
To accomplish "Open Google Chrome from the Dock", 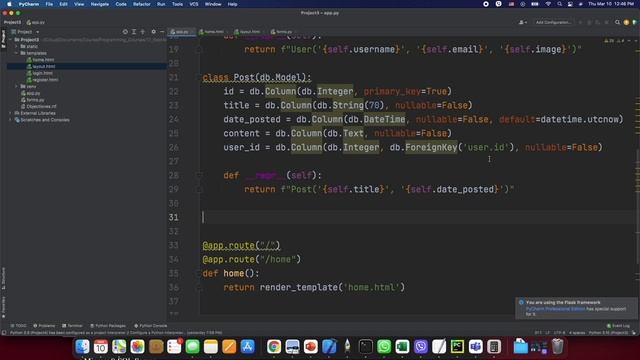I will (x=274, y=347).
